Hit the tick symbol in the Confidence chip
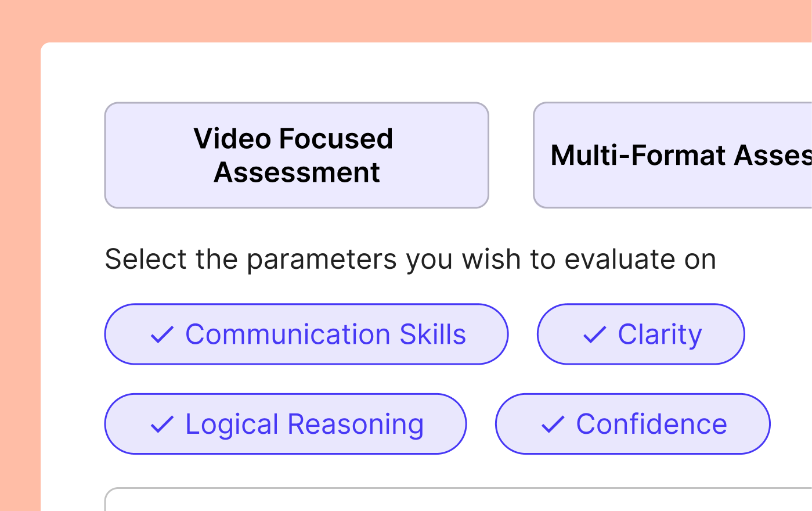This screenshot has height=511, width=812. click(552, 424)
